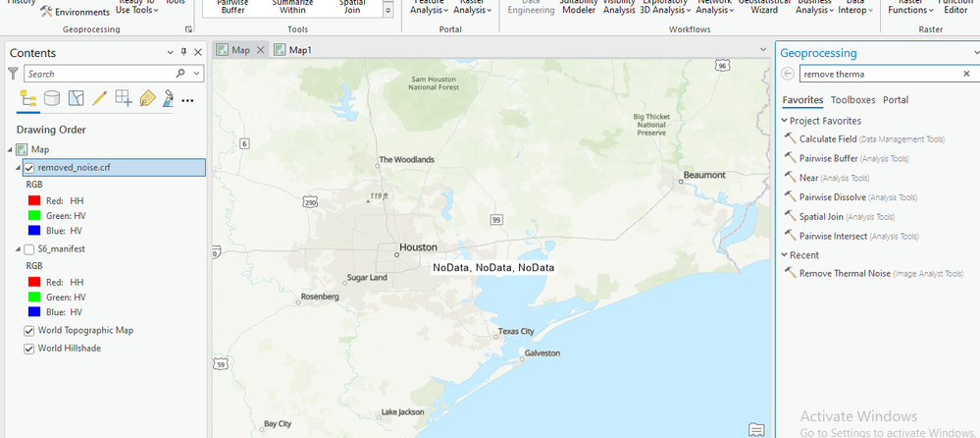
Task: Click Summarize Within in the Tools gallery
Action: [292, 6]
